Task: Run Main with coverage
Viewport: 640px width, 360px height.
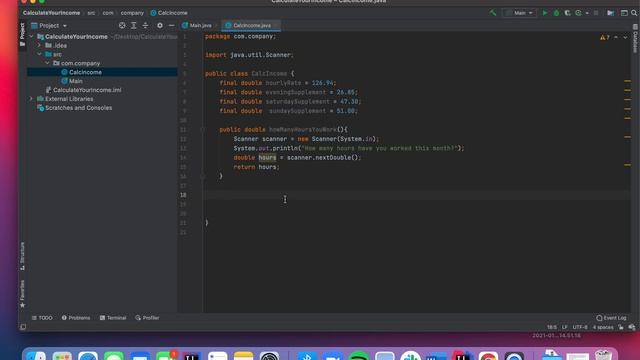Action: (x=567, y=13)
